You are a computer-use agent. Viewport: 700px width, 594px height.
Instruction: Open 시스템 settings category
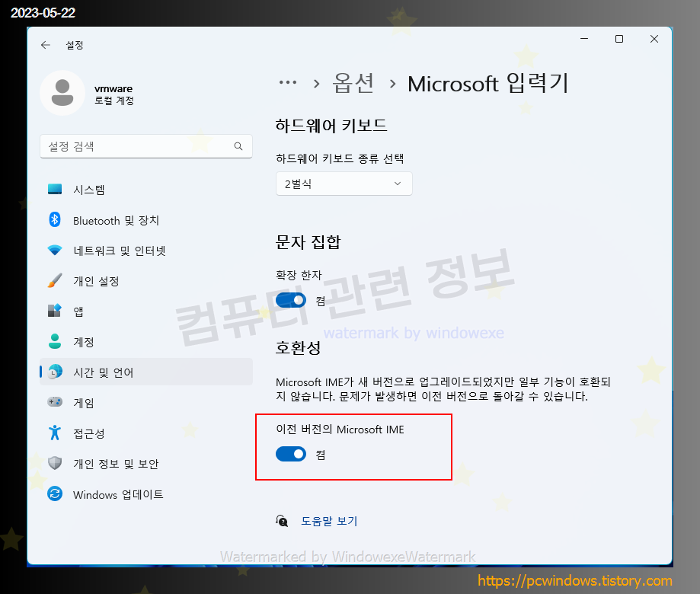[x=146, y=190]
